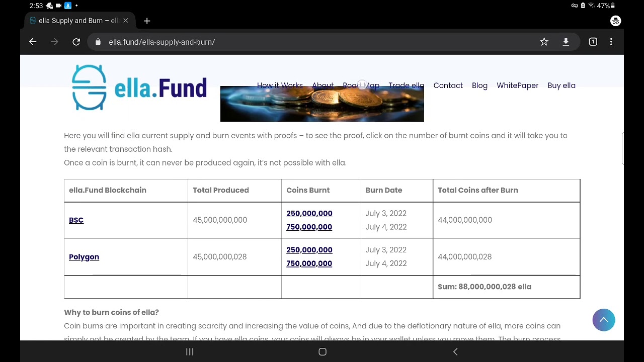Open a new tab with plus icon
Screen dimensions: 644x362
pos(147,21)
